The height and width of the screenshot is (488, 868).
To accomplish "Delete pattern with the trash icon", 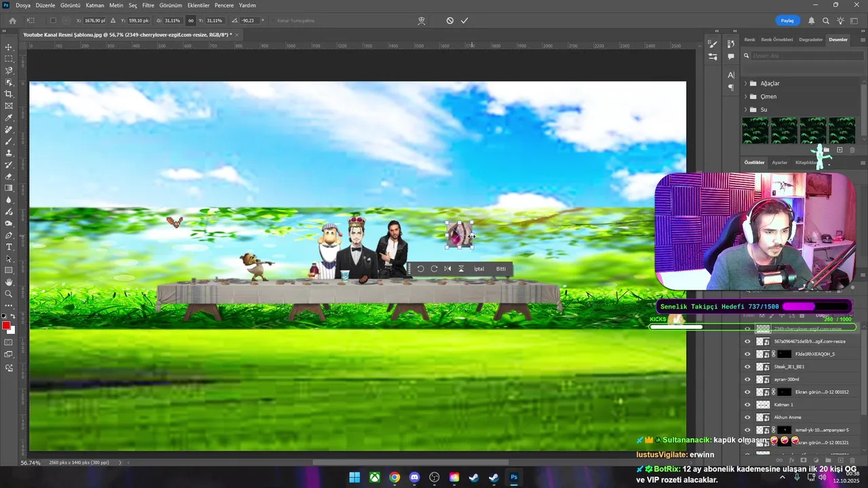I will click(852, 150).
